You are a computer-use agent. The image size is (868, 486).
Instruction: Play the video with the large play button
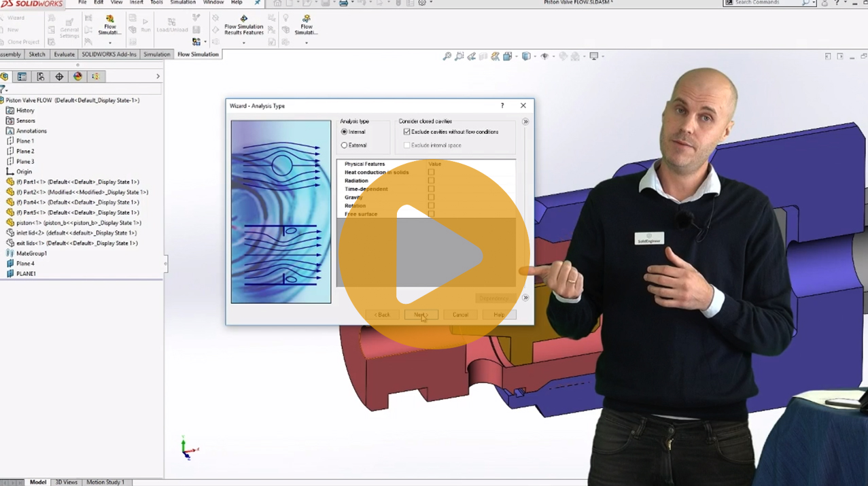pos(434,255)
